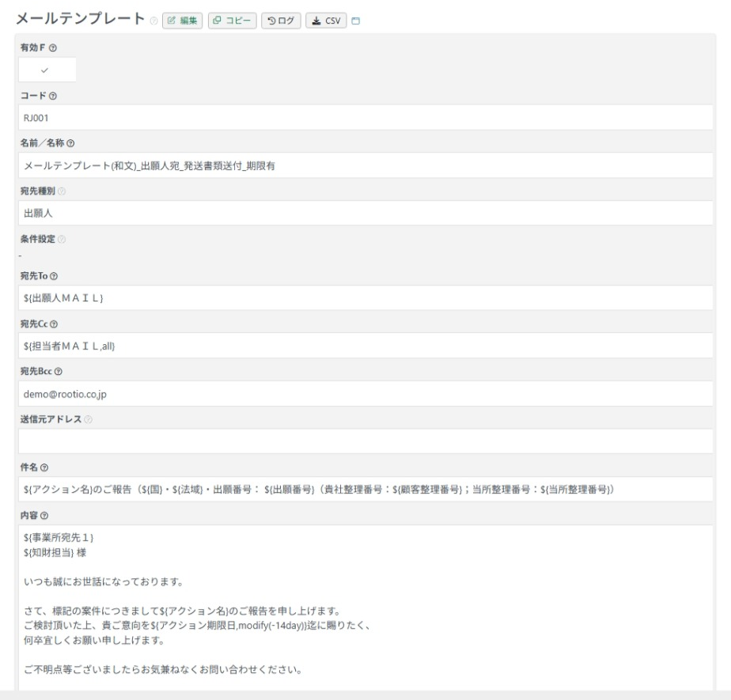The width and height of the screenshot is (731, 700).
Task: Click help icon next to 宛先Bcc
Action: (57, 371)
